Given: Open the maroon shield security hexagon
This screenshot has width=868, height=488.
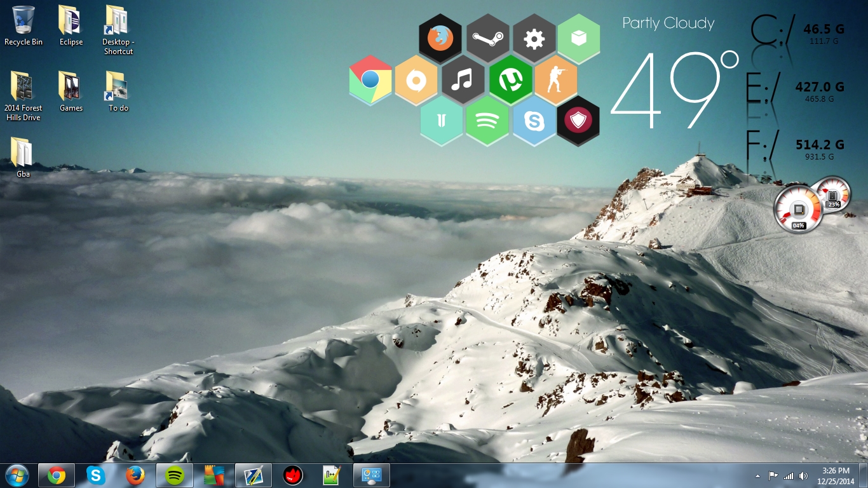Looking at the screenshot, I should pos(578,121).
